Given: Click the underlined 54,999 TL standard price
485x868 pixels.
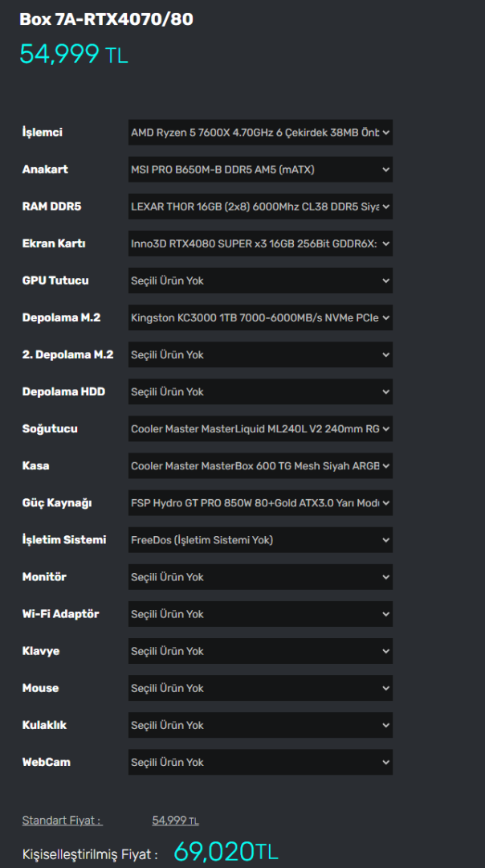Looking at the screenshot, I should 175,821.
